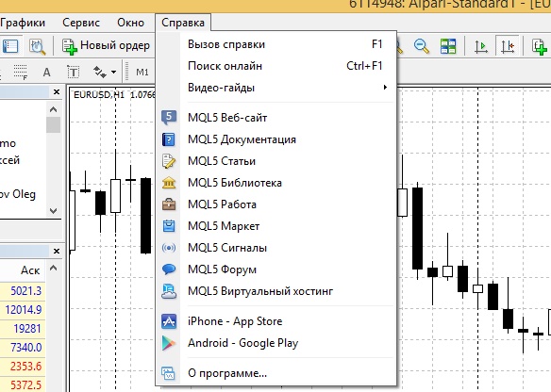Click the MQL5 documentation book icon
Screen dimensions: 551x392
coord(169,139)
